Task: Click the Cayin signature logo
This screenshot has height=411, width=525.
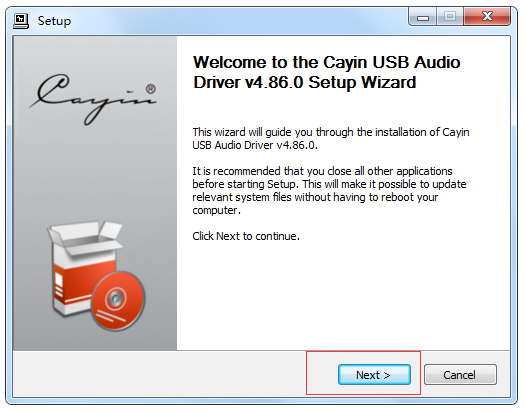Action: 94,99
